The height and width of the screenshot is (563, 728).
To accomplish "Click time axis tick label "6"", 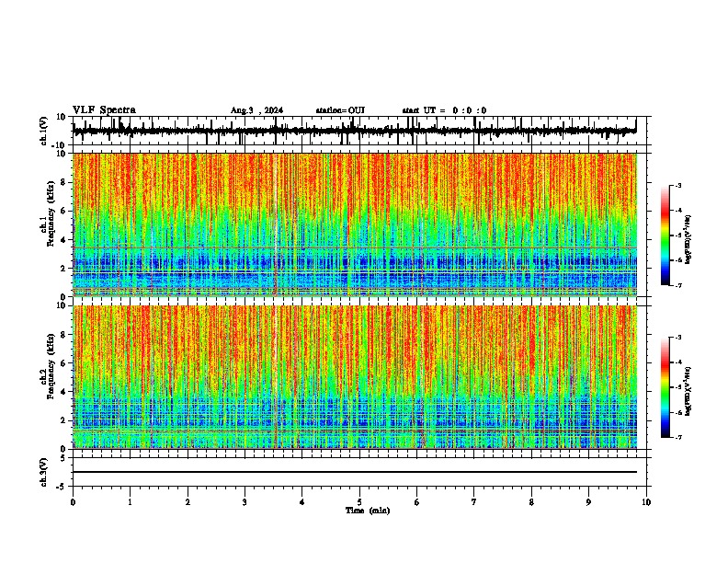I will coord(417,502).
